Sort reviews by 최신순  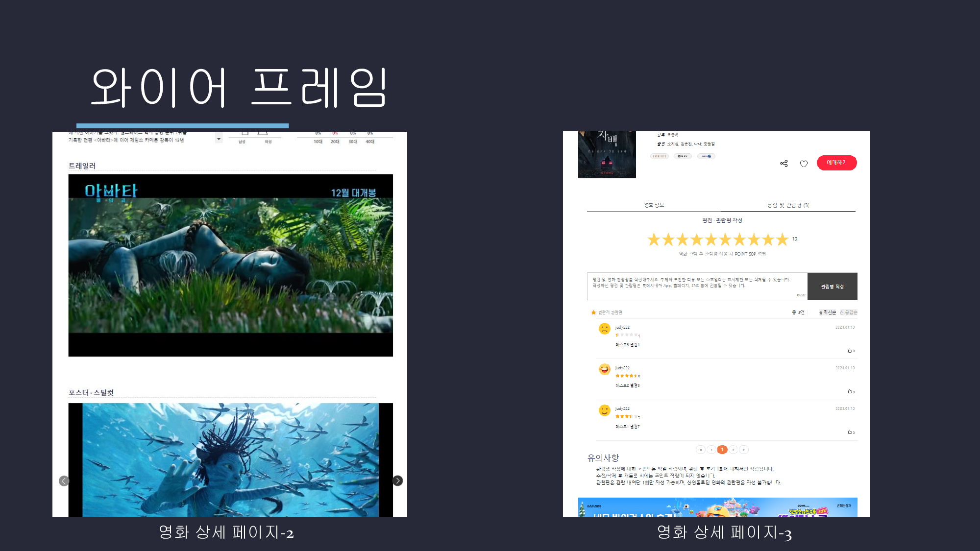pyautogui.click(x=828, y=312)
